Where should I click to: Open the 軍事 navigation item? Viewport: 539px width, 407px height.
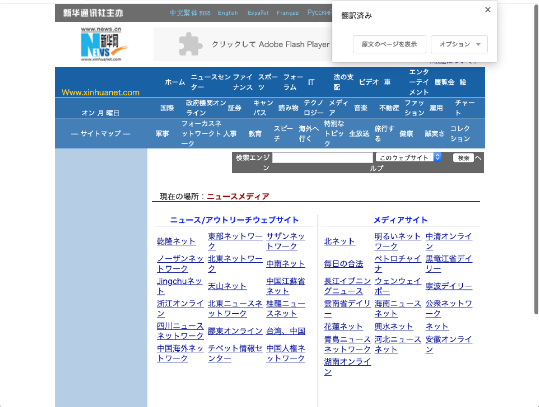pos(162,133)
